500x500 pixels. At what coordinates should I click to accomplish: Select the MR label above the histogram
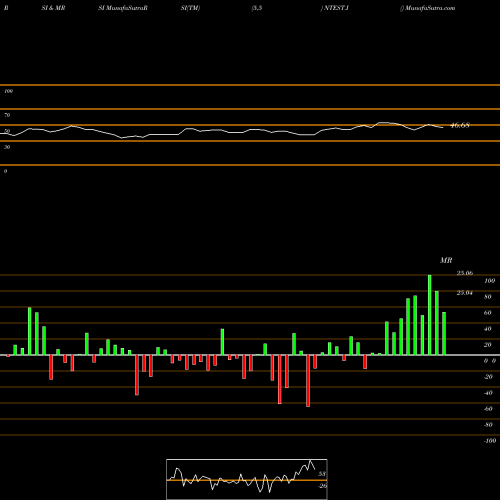(x=446, y=260)
